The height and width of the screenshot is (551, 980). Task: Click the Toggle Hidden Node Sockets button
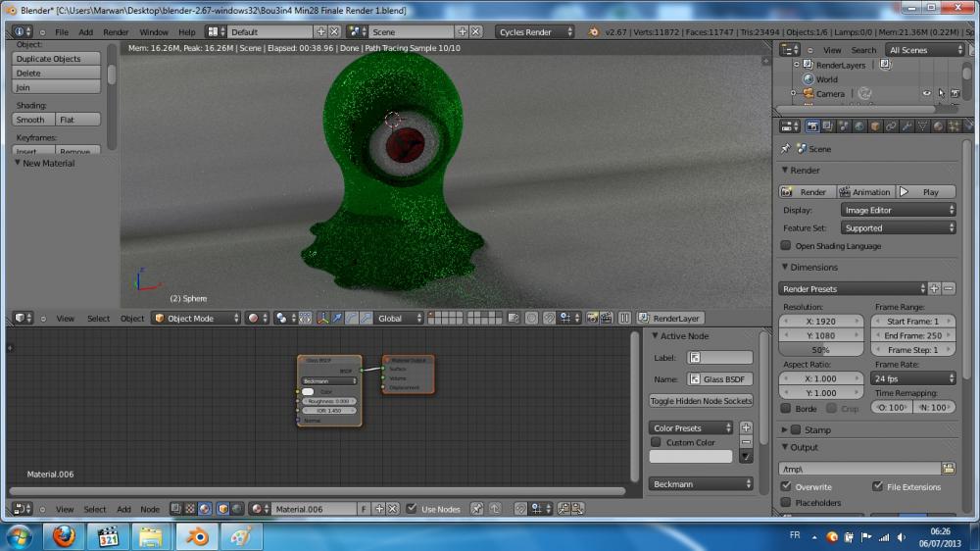pyautogui.click(x=700, y=401)
